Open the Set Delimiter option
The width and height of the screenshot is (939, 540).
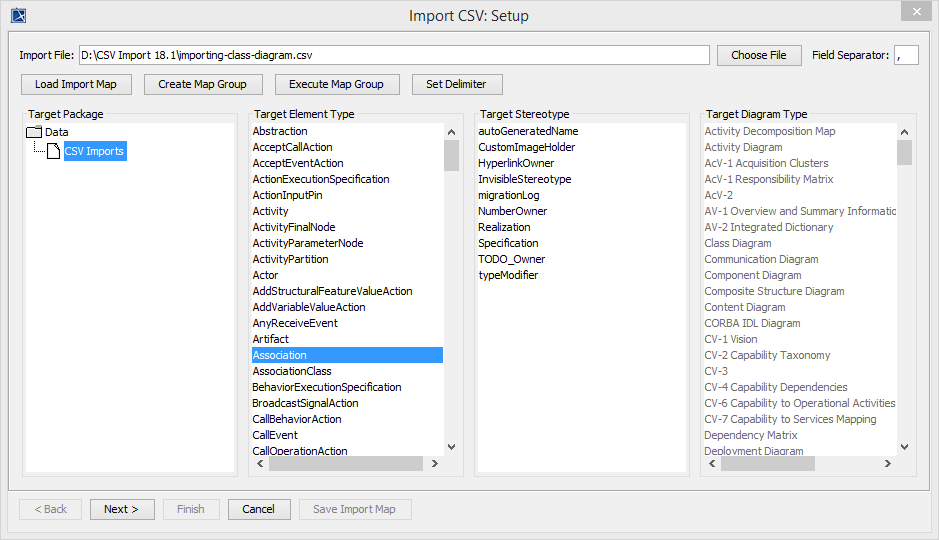(x=457, y=84)
